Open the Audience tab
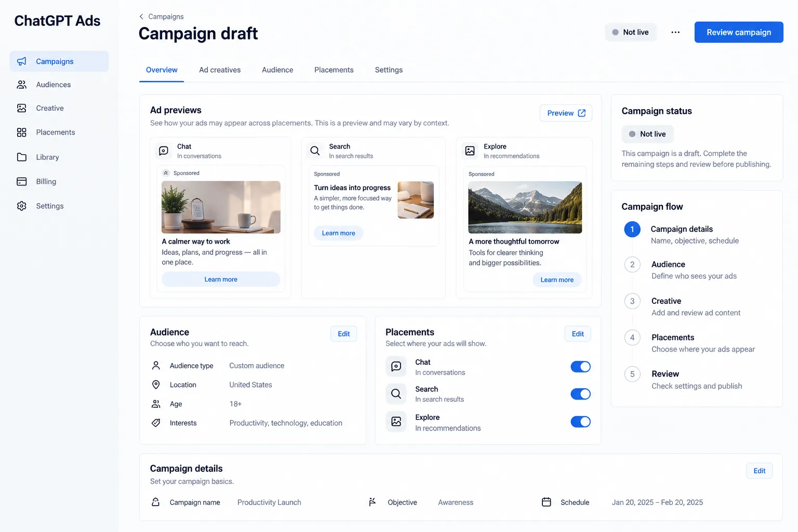 coord(277,70)
